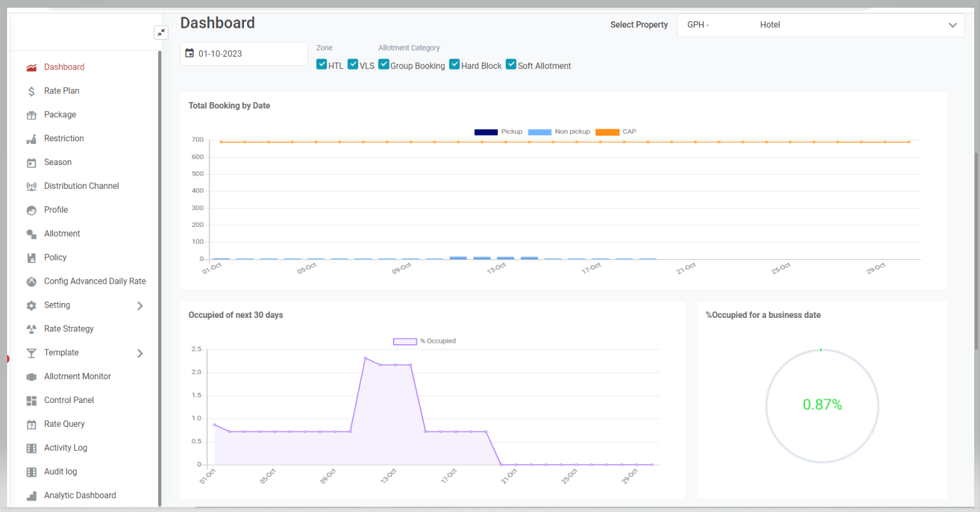Open the Select Property dropdown
This screenshot has width=980, height=512.
tap(952, 25)
